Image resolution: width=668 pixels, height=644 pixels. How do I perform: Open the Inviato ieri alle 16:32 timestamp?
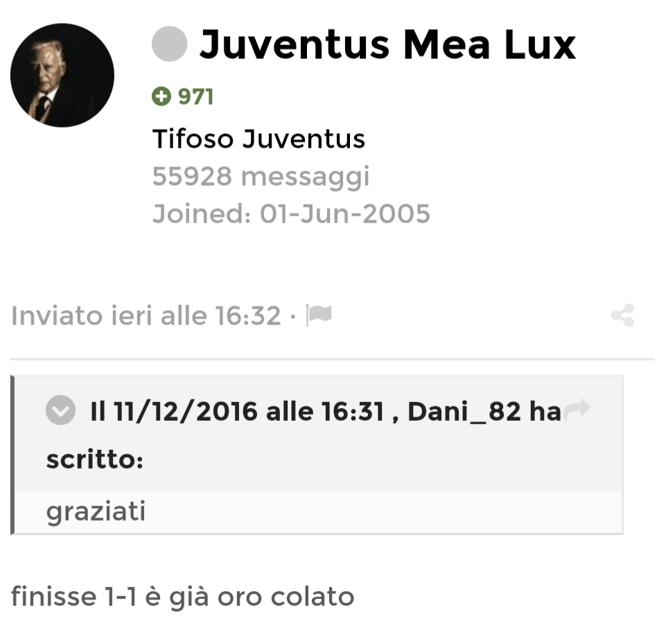point(146,316)
